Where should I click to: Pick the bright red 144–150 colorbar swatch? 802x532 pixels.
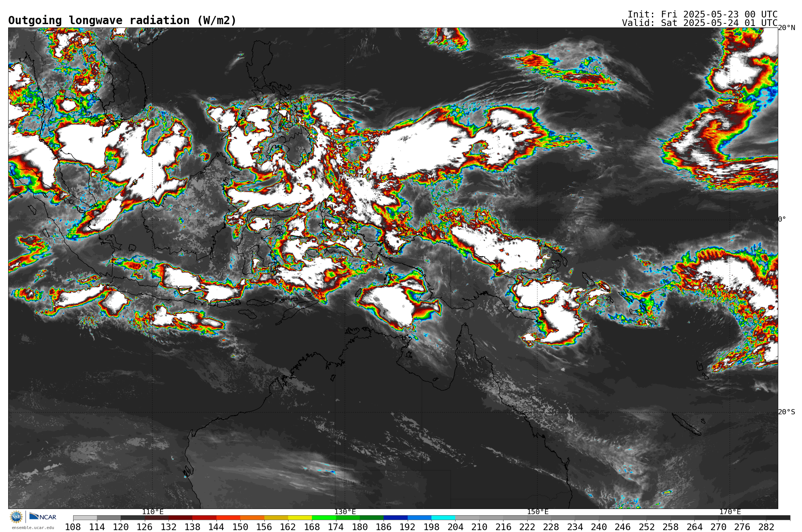228,518
